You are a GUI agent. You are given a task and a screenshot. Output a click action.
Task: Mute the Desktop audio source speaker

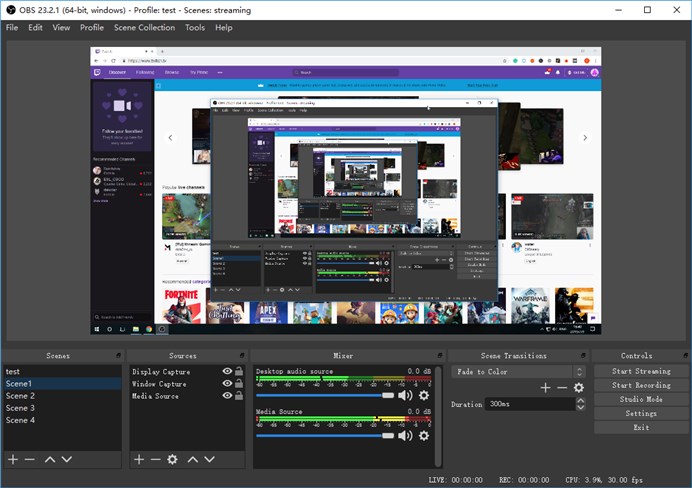coord(405,395)
